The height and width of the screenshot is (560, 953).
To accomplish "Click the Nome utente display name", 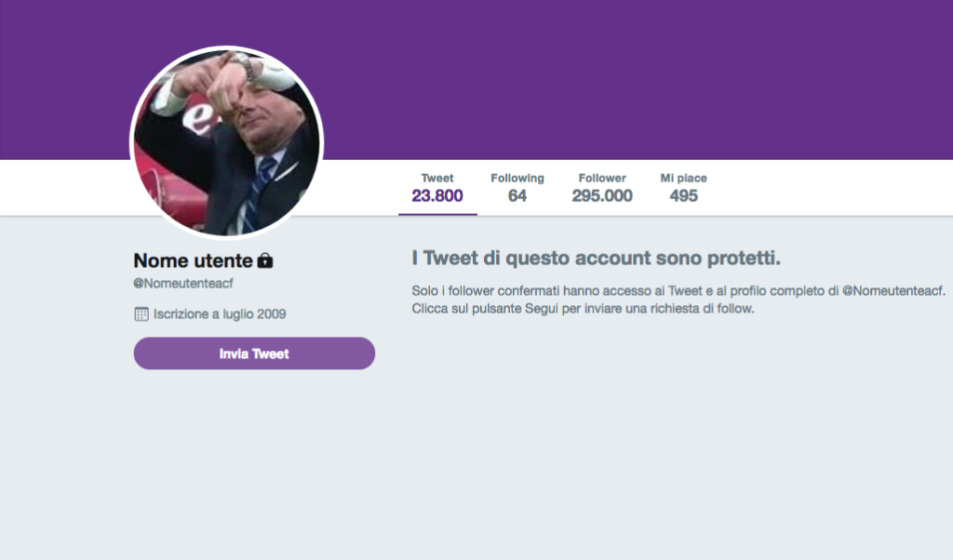I will coord(193,260).
